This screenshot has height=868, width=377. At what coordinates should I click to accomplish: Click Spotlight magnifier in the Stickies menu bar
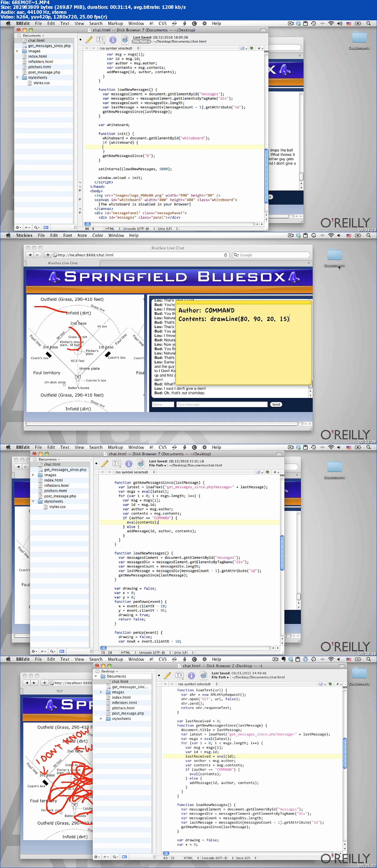(x=368, y=235)
